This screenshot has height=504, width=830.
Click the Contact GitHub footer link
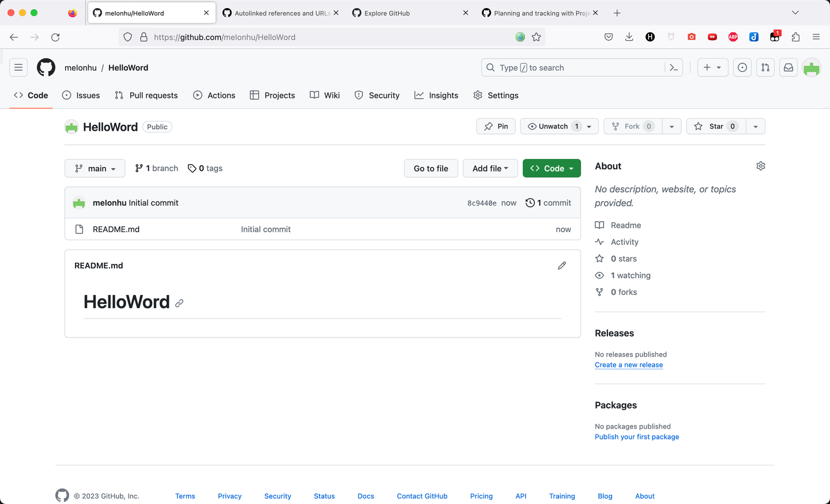[422, 496]
